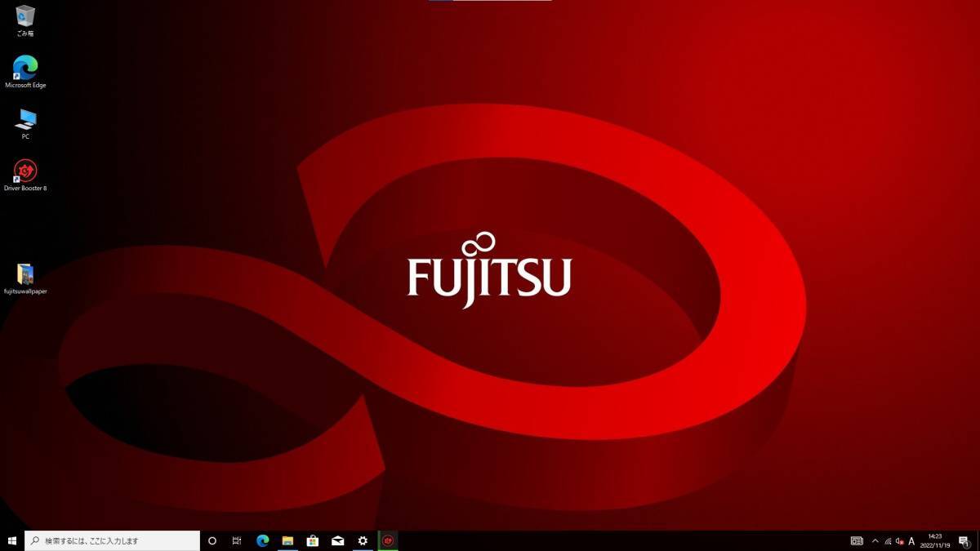This screenshot has width=980, height=551.
Task: Open the Wi-Fi network flyout
Action: 888,541
